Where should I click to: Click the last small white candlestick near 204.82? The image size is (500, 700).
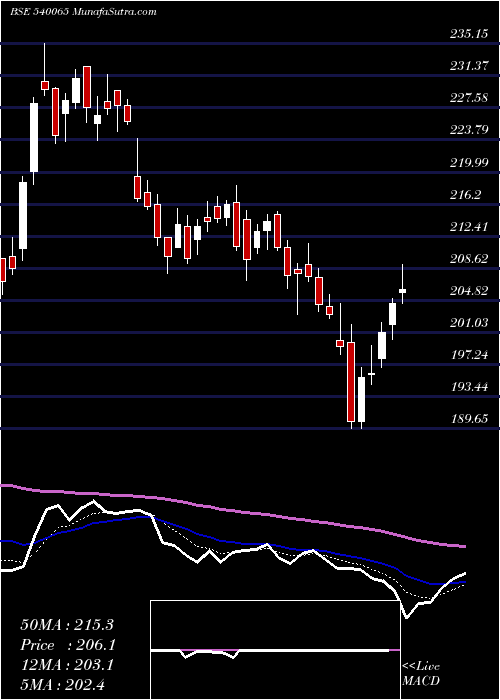pos(403,291)
